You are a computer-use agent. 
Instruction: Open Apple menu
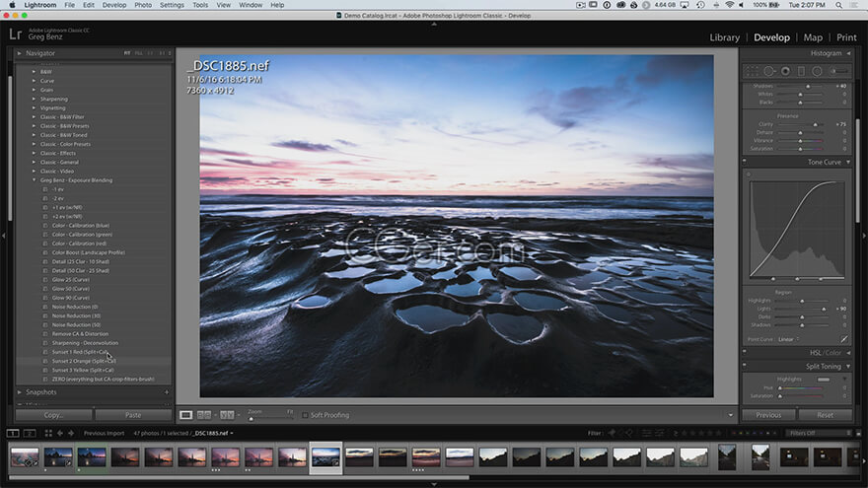tap(12, 5)
